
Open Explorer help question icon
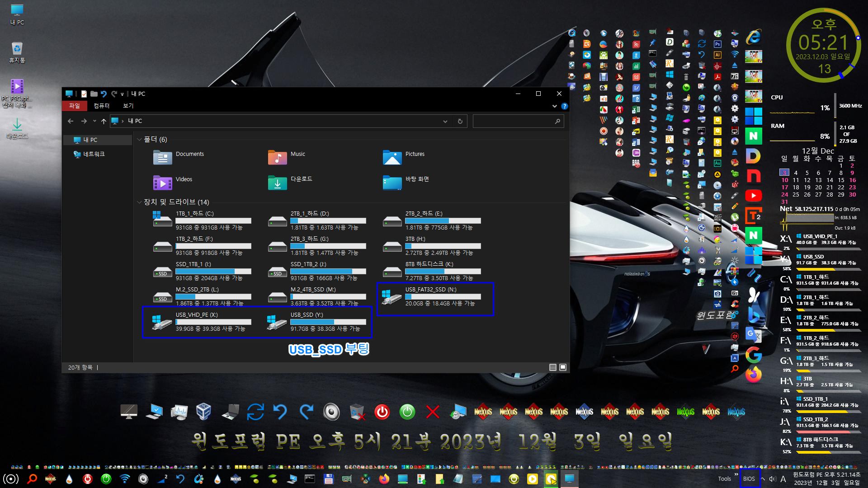point(565,106)
